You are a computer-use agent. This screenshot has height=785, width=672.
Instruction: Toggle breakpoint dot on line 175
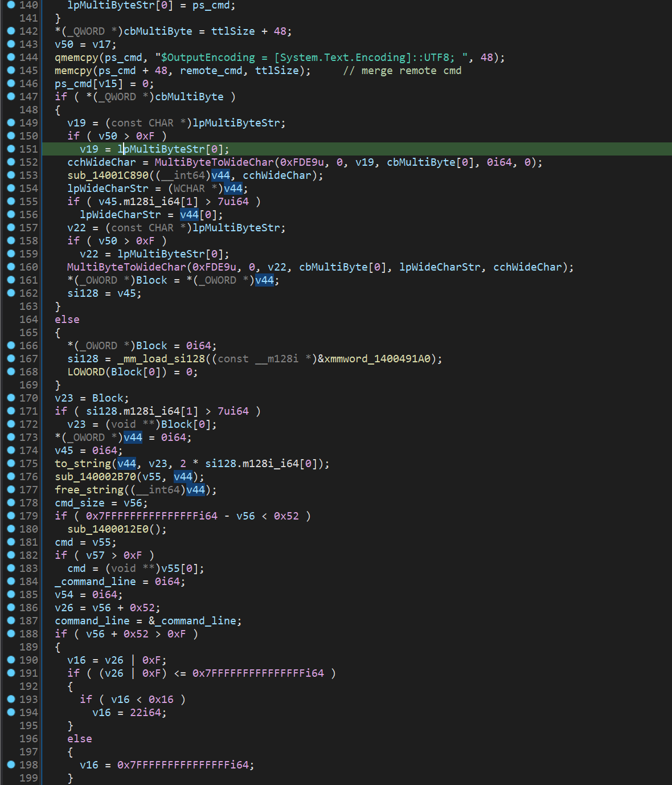pos(11,463)
